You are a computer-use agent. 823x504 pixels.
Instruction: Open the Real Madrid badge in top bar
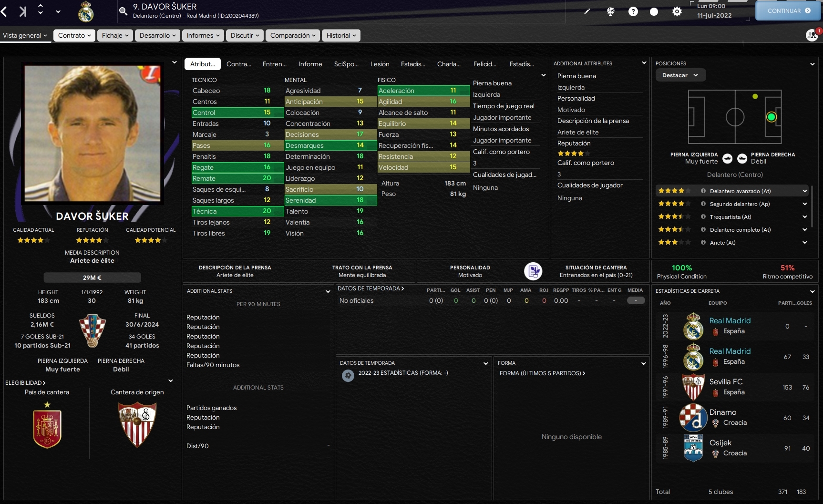pyautogui.click(x=86, y=12)
